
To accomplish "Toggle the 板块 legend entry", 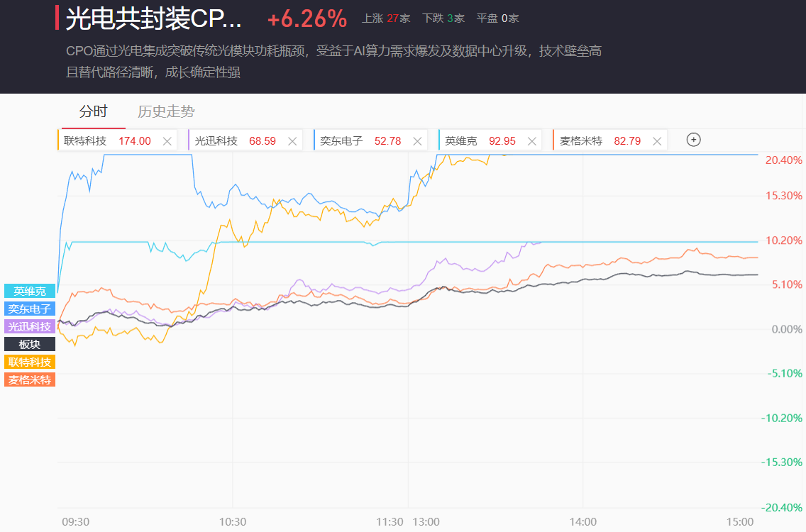I will click(x=29, y=344).
